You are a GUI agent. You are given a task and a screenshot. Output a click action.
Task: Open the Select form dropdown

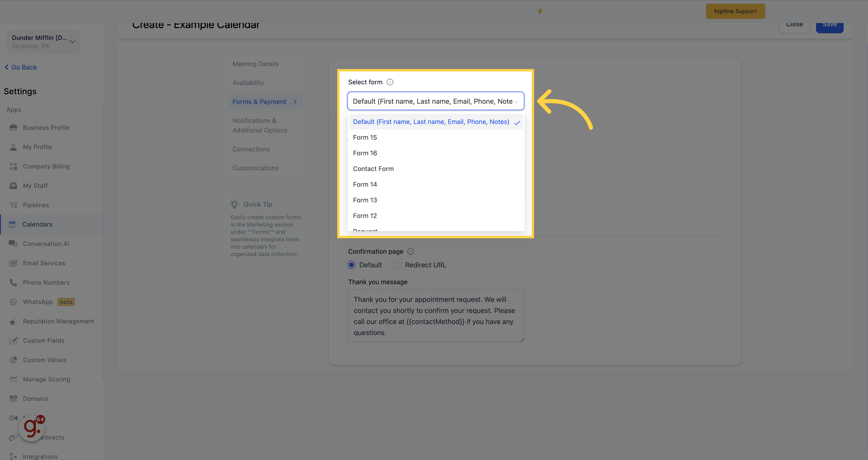point(436,101)
